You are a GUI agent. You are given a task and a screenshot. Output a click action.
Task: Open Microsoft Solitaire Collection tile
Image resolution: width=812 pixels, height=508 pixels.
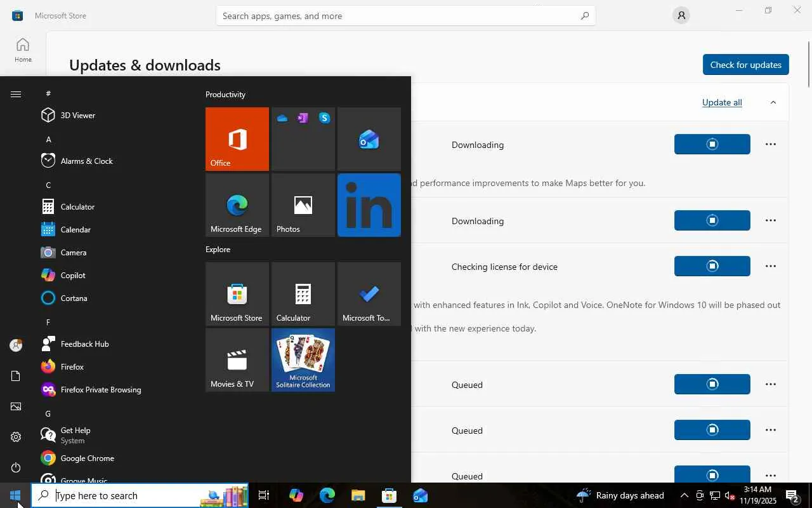pos(303,360)
